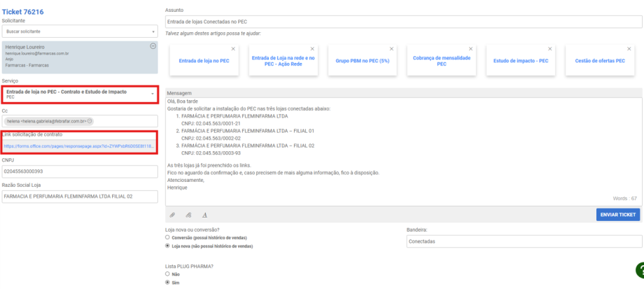Select 'Loja nova' radio option
Image resolution: width=644 pixels, height=289 pixels.
point(167,246)
